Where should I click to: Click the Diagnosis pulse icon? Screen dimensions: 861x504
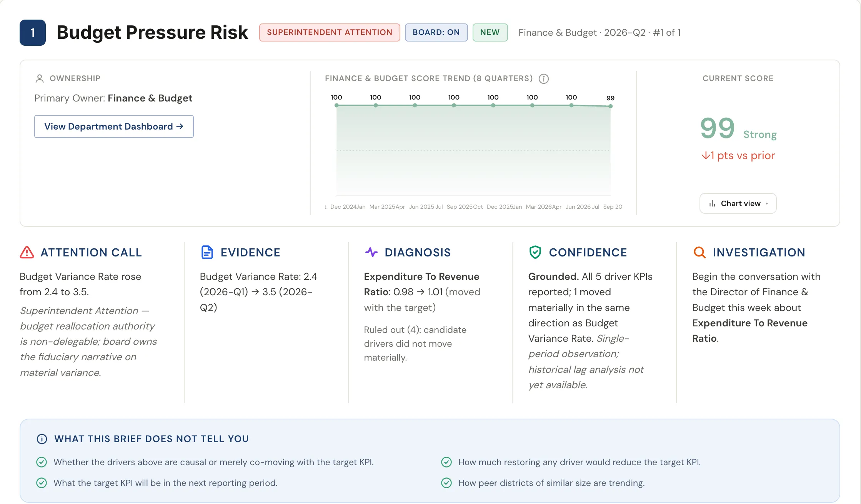click(x=371, y=252)
